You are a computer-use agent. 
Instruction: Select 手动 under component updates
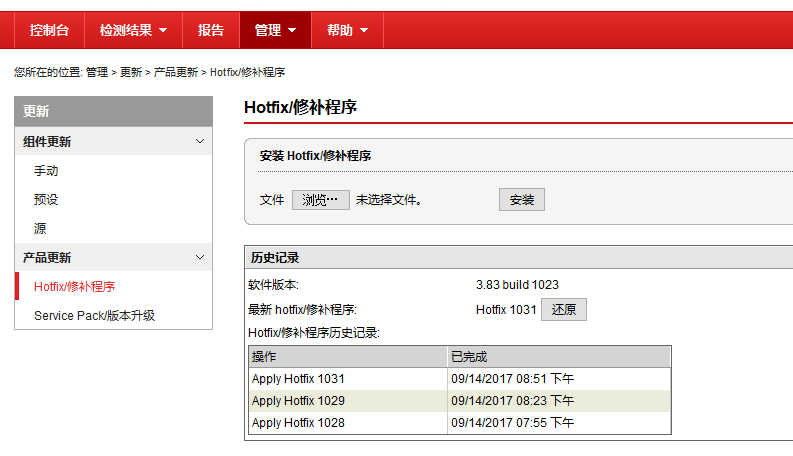click(x=46, y=171)
